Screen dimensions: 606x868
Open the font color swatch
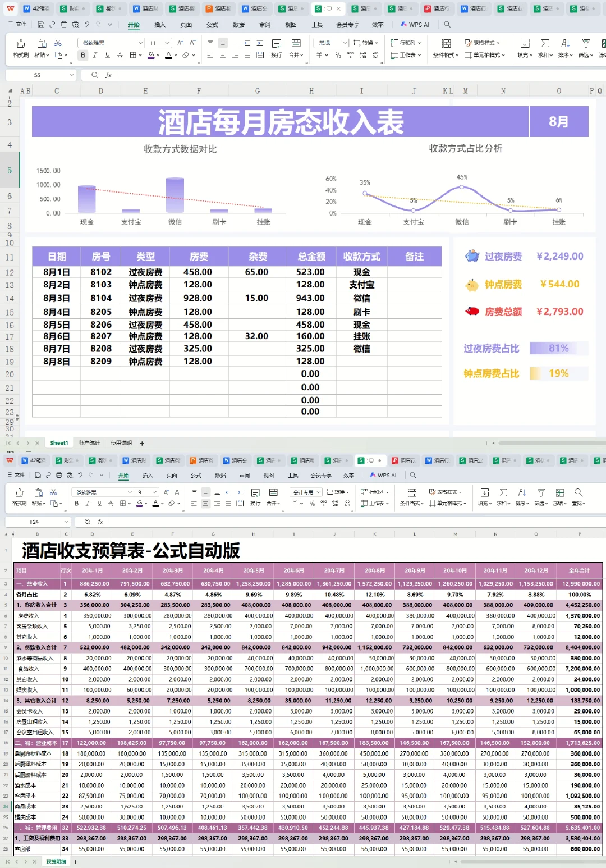tap(168, 55)
